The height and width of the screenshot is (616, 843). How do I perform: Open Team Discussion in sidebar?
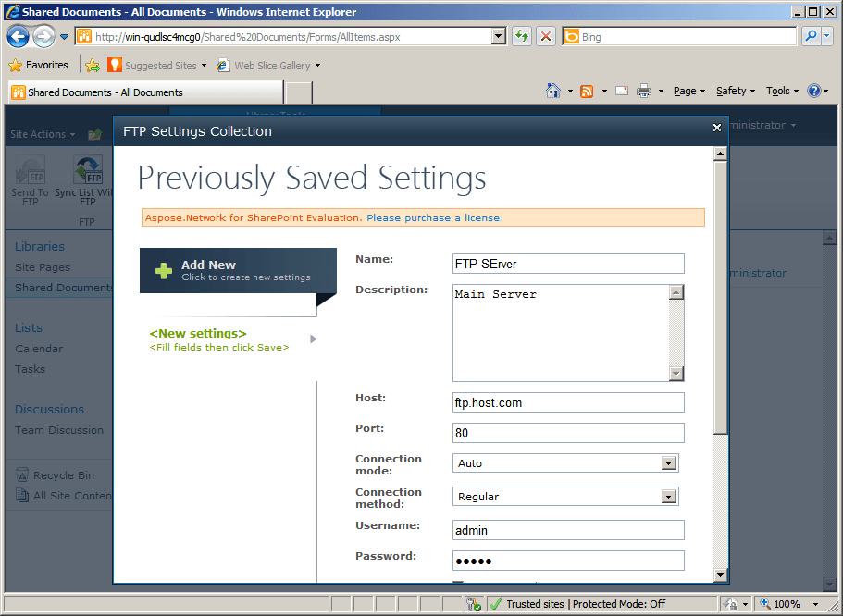coord(59,430)
